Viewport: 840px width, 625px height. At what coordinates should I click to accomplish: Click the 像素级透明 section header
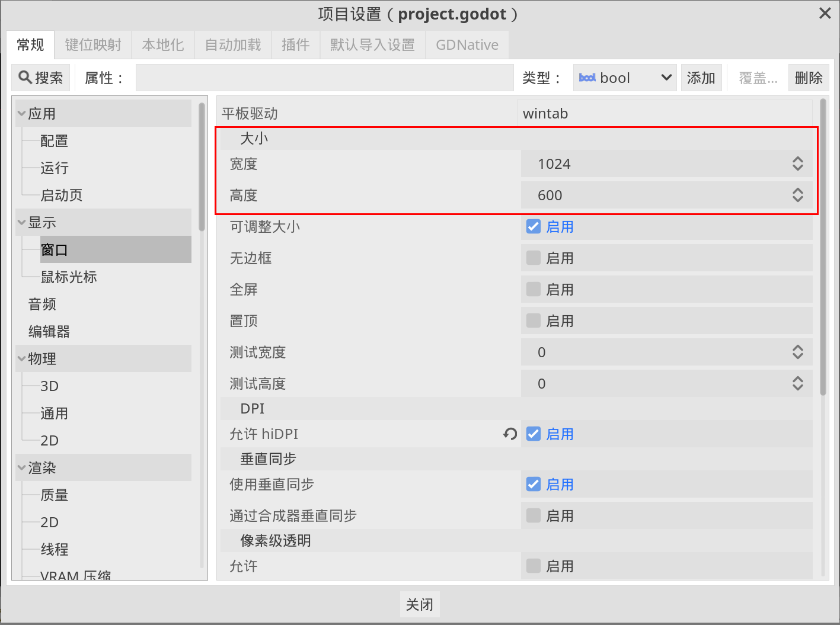pyautogui.click(x=516, y=540)
